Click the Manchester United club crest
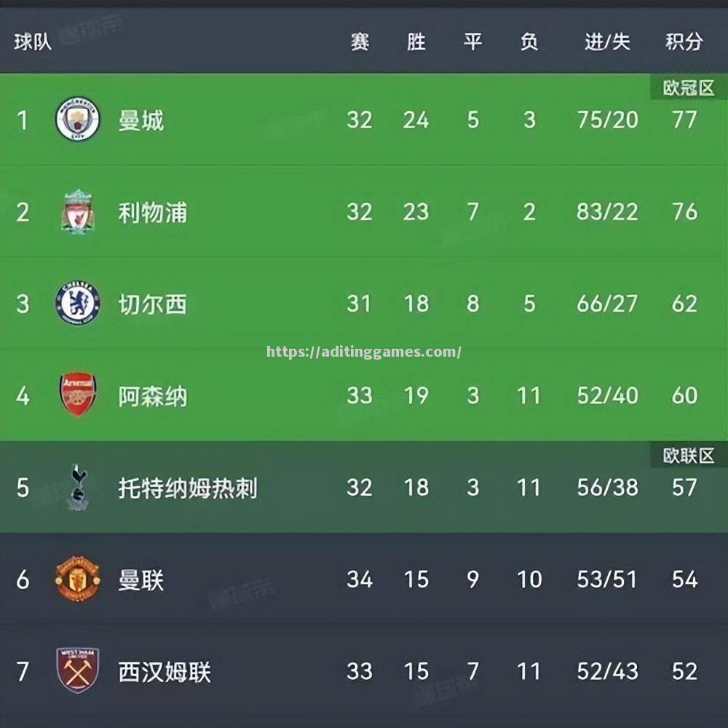 tap(77, 579)
